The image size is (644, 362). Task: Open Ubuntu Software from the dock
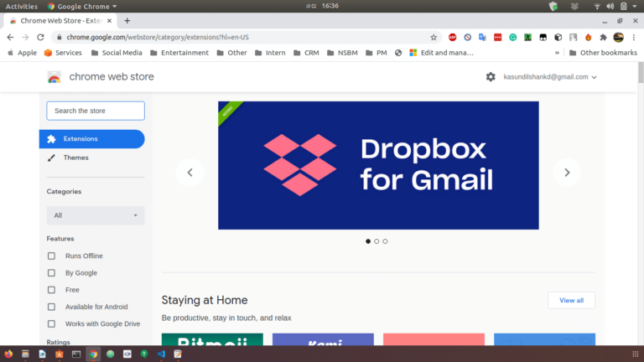(x=60, y=354)
